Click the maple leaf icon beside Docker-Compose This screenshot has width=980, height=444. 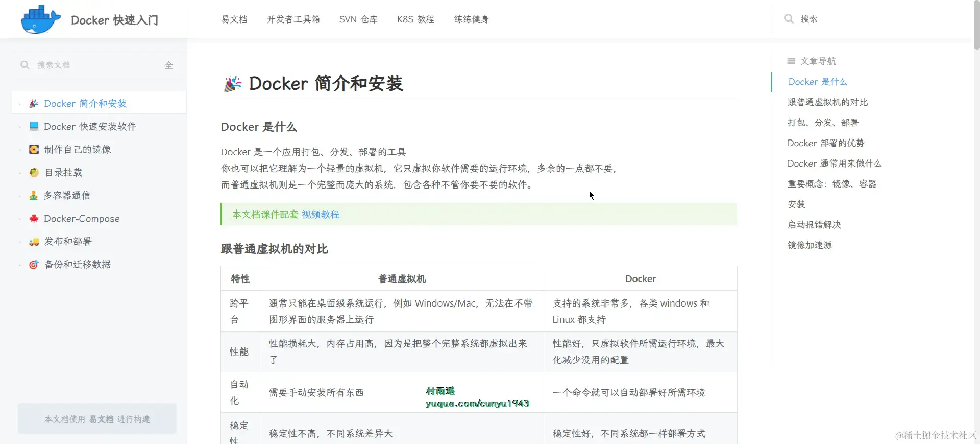point(34,219)
